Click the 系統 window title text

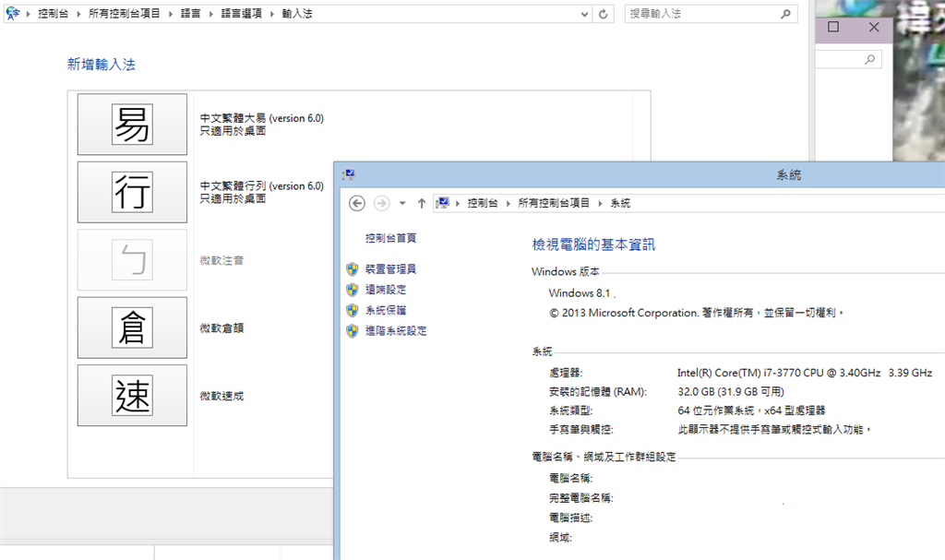788,175
